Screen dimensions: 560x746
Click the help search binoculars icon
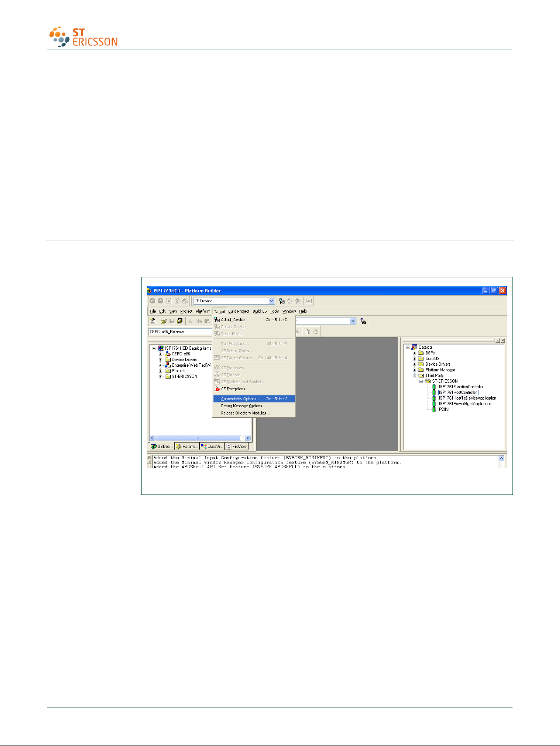(x=363, y=321)
